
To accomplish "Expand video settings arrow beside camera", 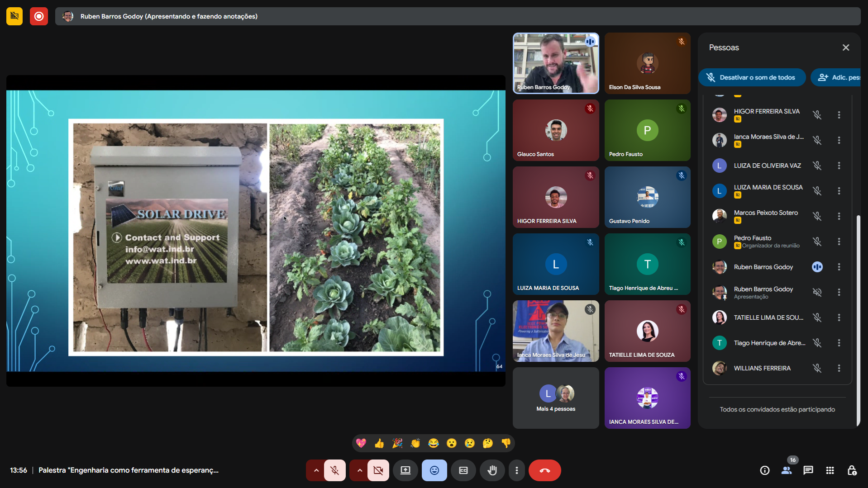I will click(x=359, y=470).
